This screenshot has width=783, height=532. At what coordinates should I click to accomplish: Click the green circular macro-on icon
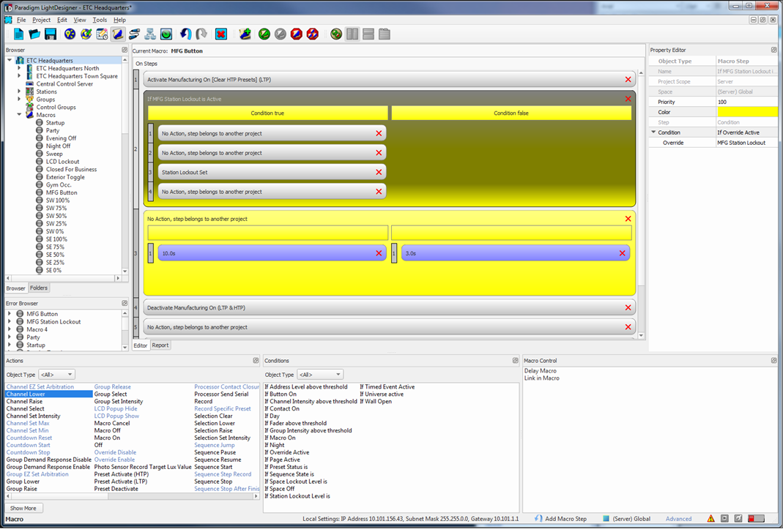264,34
